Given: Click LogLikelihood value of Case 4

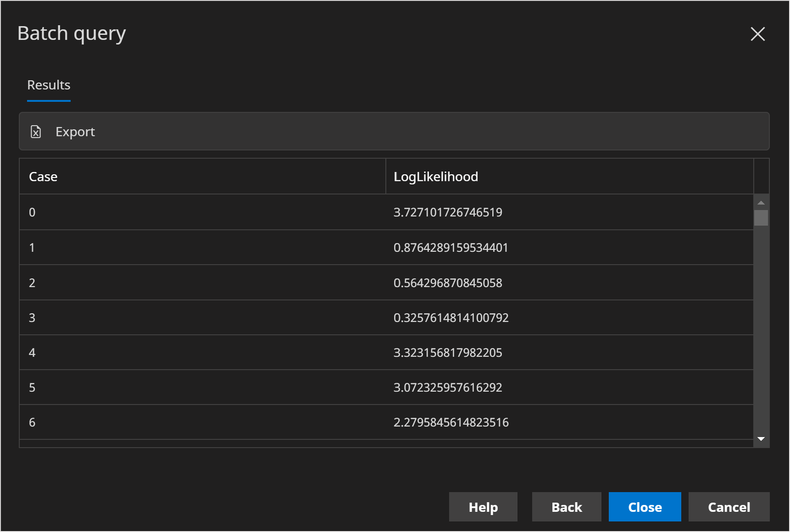Looking at the screenshot, I should point(448,352).
